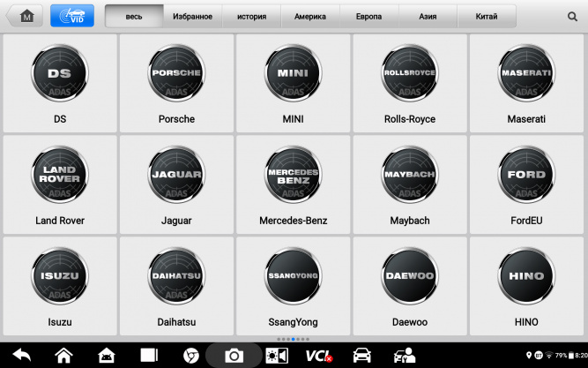The image size is (588, 368).
Task: Tap the M home menu button
Action: click(25, 16)
